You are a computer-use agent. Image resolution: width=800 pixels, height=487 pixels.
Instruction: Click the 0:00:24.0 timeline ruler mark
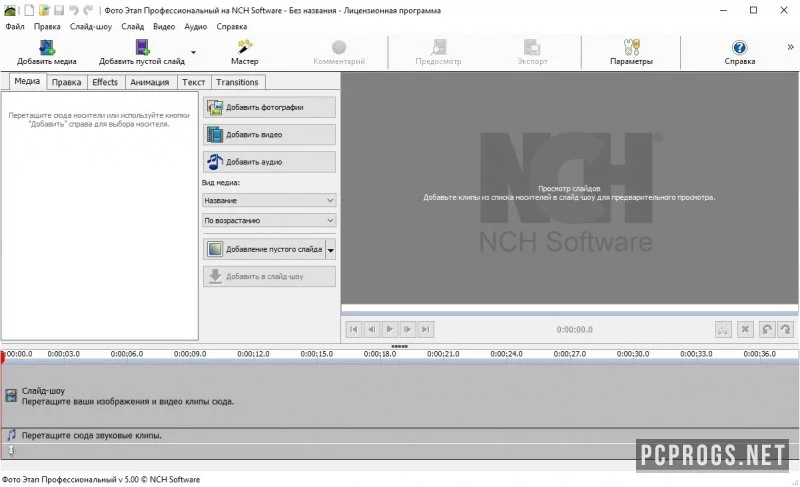point(506,354)
